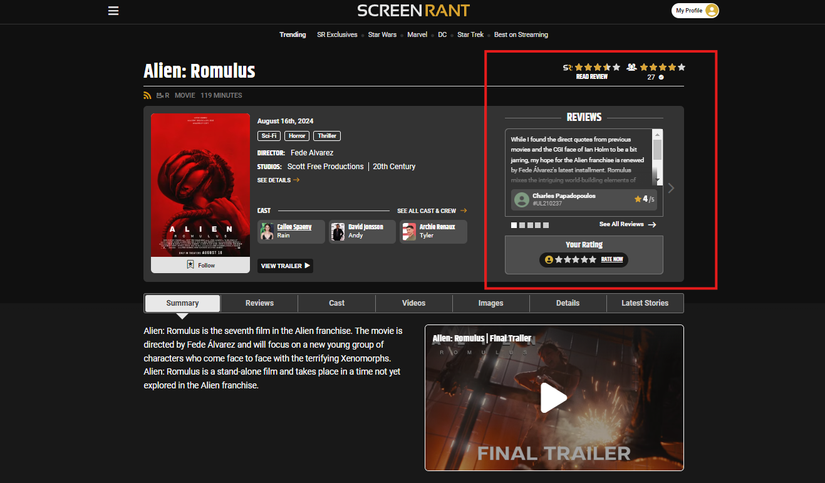Show next review with the chevron arrow

[x=671, y=188]
